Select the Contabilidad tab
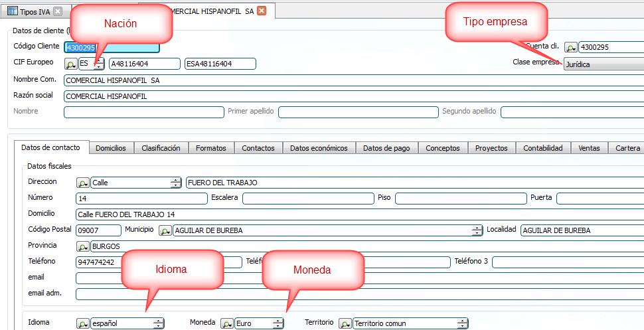Image resolution: width=644 pixels, height=330 pixels. (x=542, y=148)
